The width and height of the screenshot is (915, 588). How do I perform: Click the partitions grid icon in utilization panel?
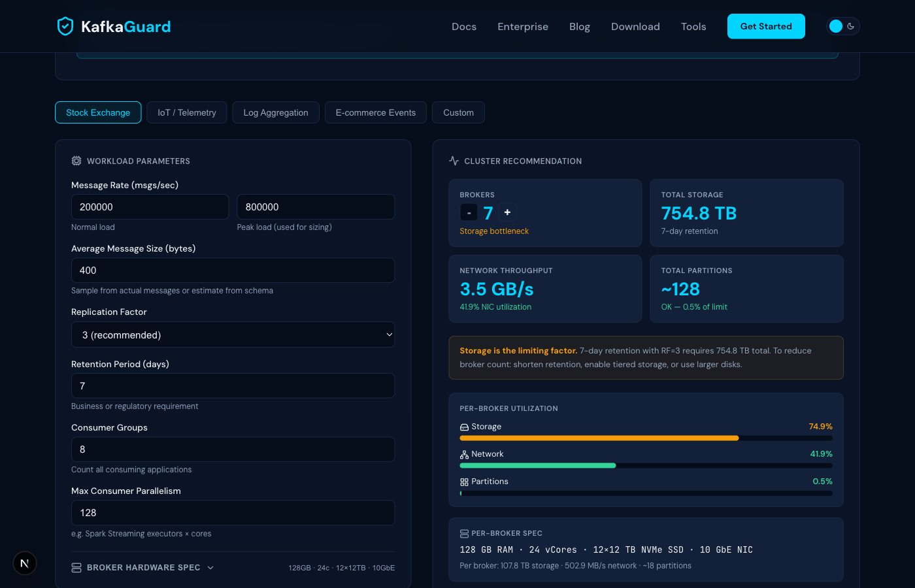point(464,482)
